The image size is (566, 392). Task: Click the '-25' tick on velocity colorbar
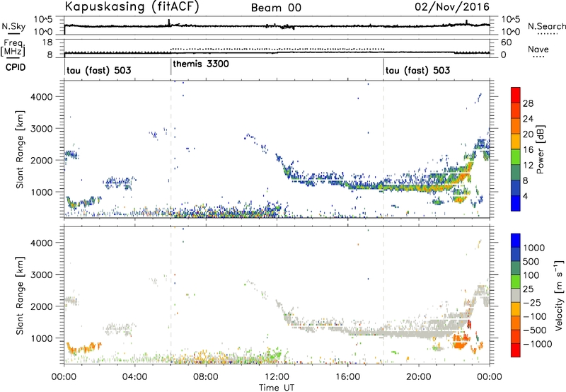click(532, 302)
